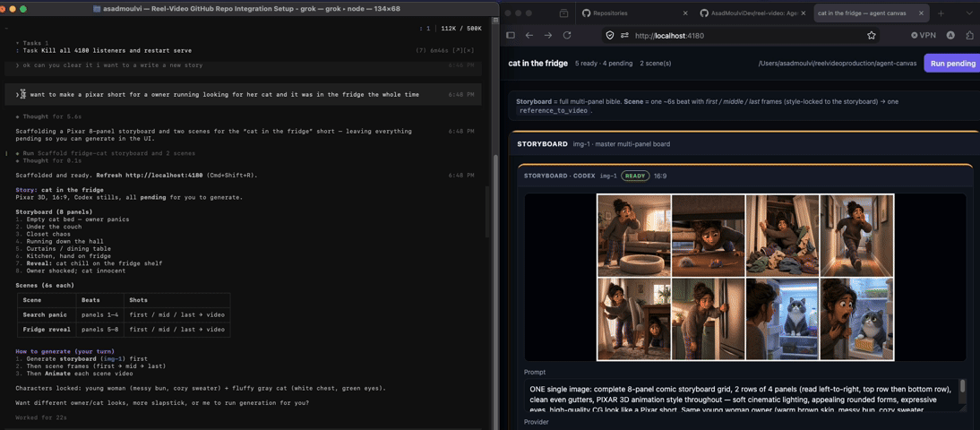The width and height of the screenshot is (980, 430).
Task: Expand 'Run Scaffold fridge-cat storyboard' step
Action: [x=105, y=153]
